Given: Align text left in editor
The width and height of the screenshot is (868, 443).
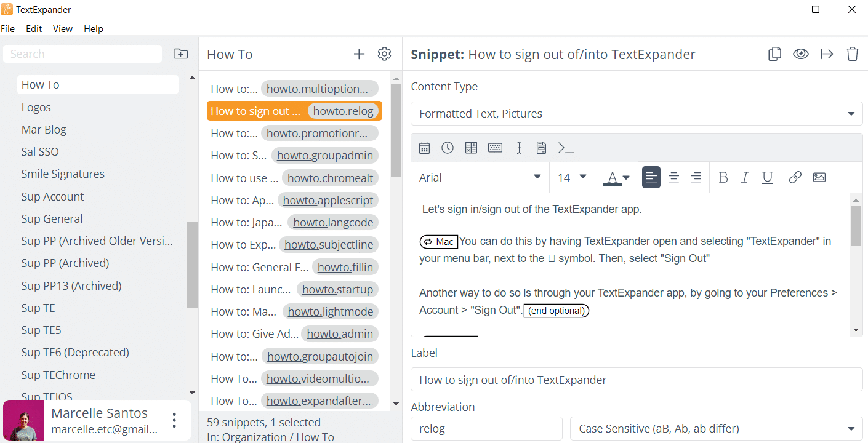Looking at the screenshot, I should point(651,177).
